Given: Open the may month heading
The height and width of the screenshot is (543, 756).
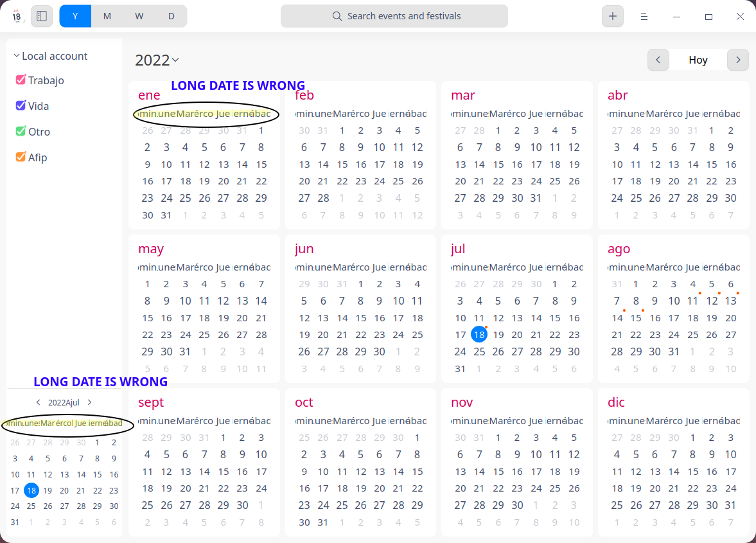Looking at the screenshot, I should (x=151, y=249).
